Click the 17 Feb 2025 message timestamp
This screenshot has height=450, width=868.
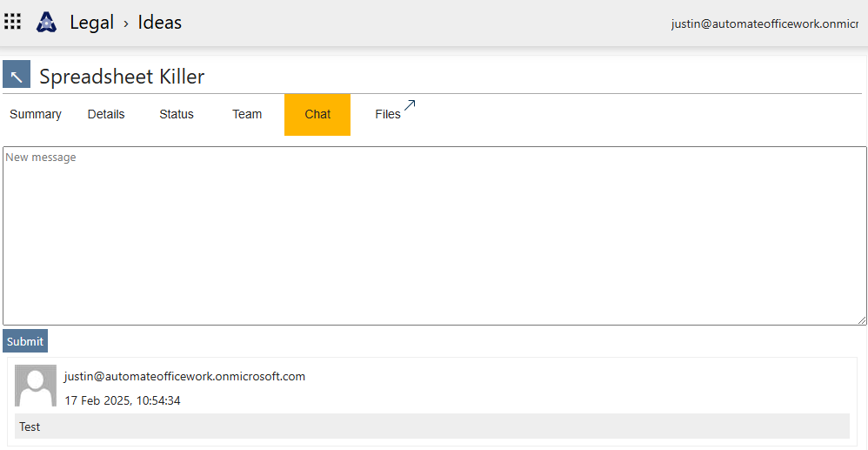(123, 400)
